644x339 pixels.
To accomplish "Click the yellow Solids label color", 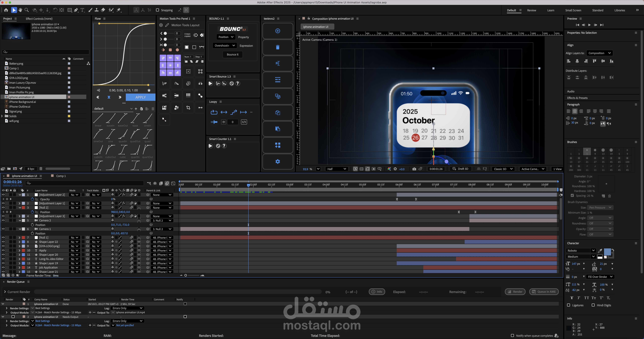I will click(69, 116).
